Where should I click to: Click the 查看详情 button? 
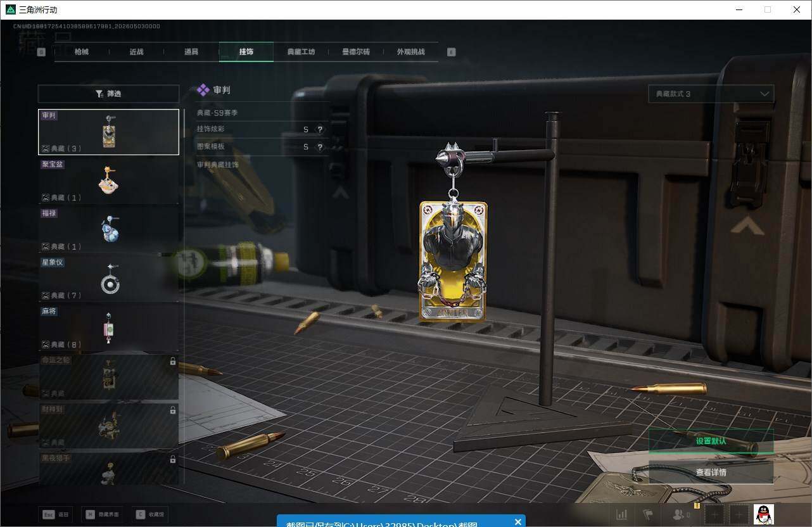pyautogui.click(x=711, y=473)
